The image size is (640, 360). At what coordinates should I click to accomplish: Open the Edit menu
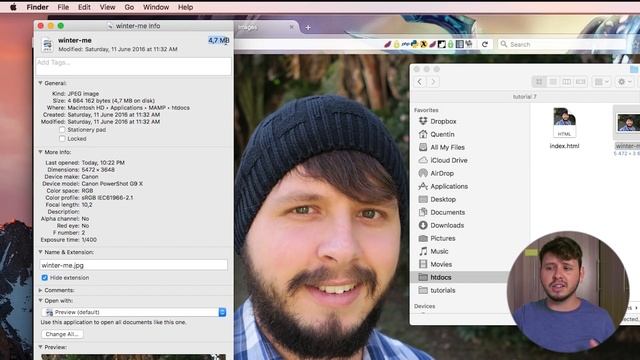[84, 7]
